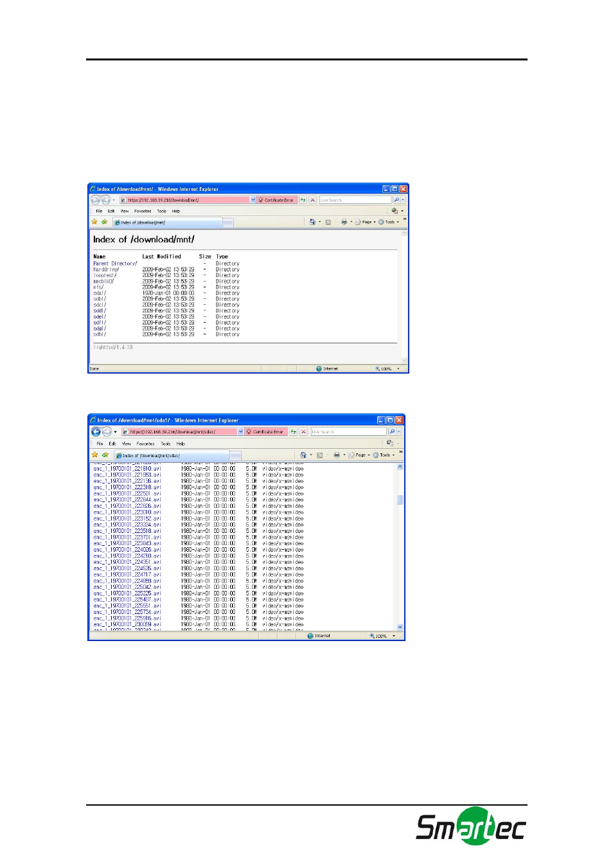Open mmcblk0/ directory link
Viewport: 613px width, 868px height.
[x=103, y=281]
